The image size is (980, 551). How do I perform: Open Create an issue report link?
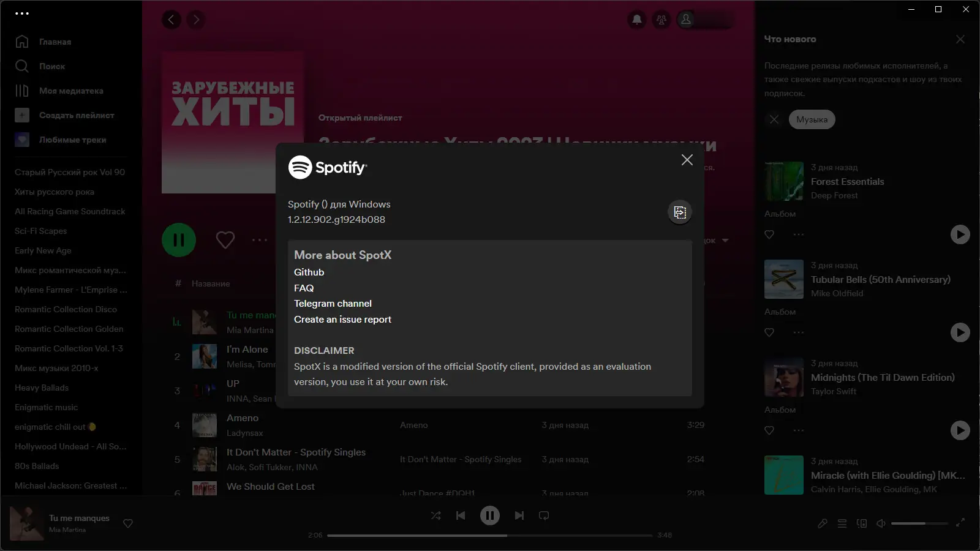[342, 320]
